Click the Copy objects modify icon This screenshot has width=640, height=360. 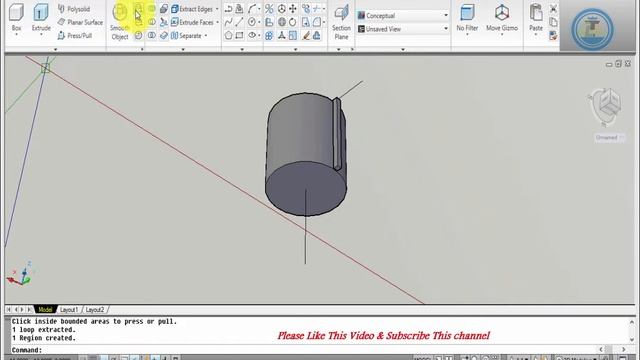306,9
